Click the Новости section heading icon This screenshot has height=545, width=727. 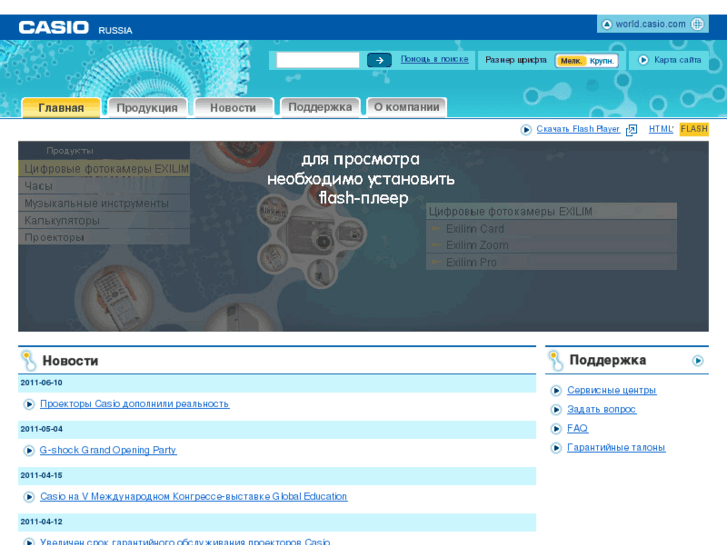click(29, 360)
